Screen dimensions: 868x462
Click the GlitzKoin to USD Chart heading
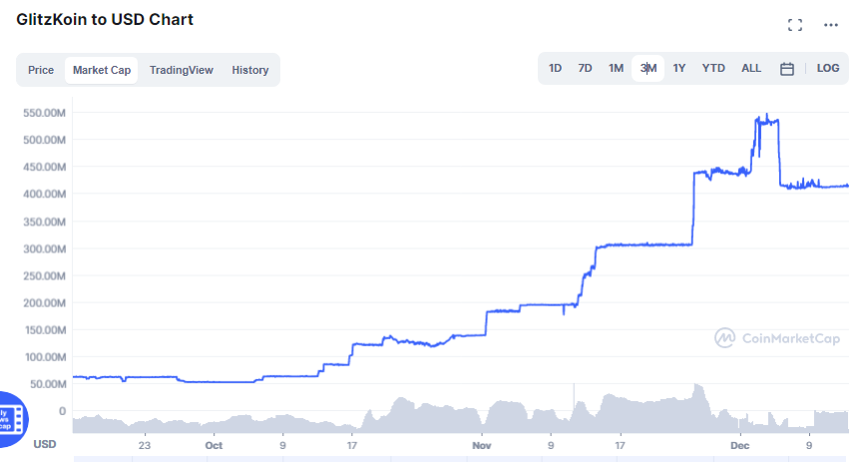click(105, 19)
